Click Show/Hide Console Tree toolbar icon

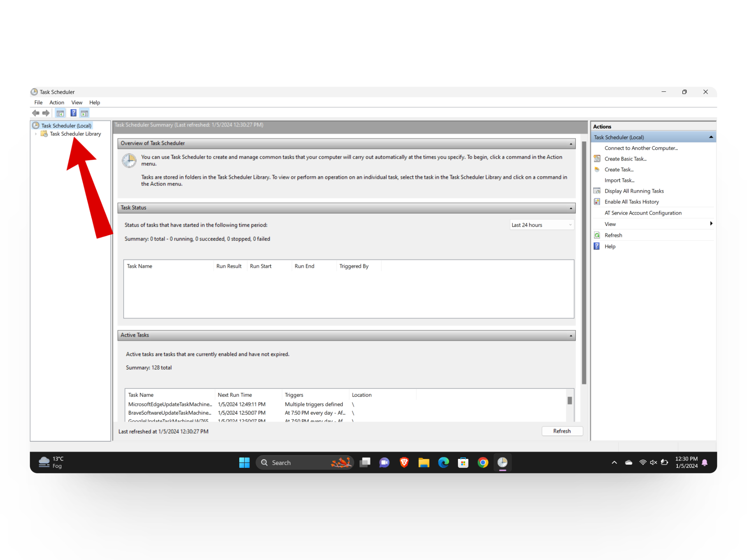(x=60, y=113)
